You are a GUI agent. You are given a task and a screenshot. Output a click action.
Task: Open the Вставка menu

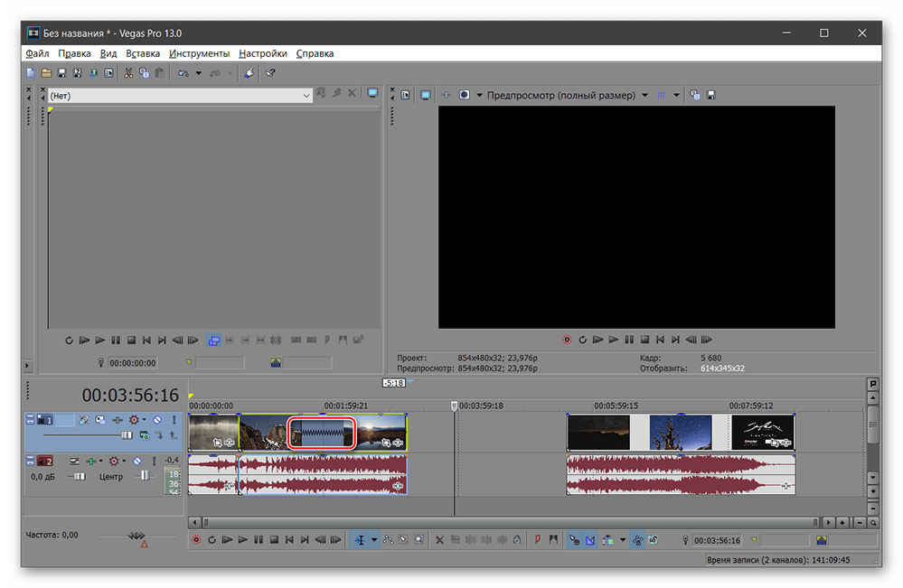click(143, 53)
